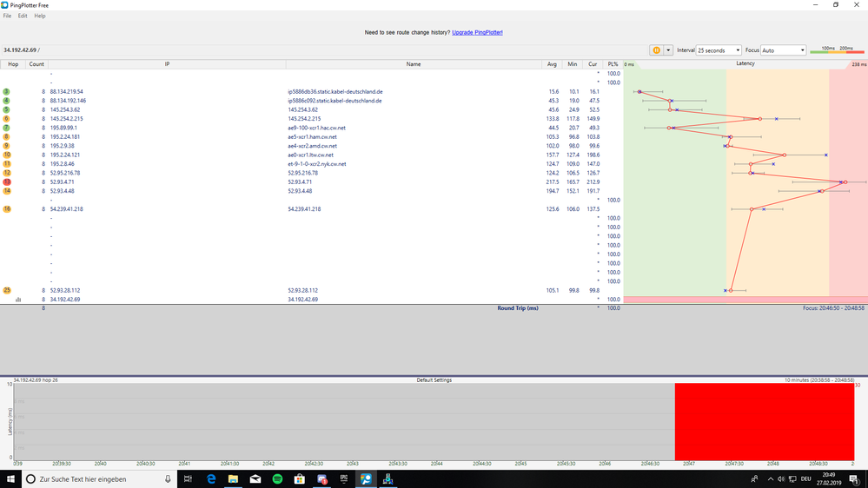Select the orange hop 12 circle
The image size is (868, 488).
[x=7, y=173]
